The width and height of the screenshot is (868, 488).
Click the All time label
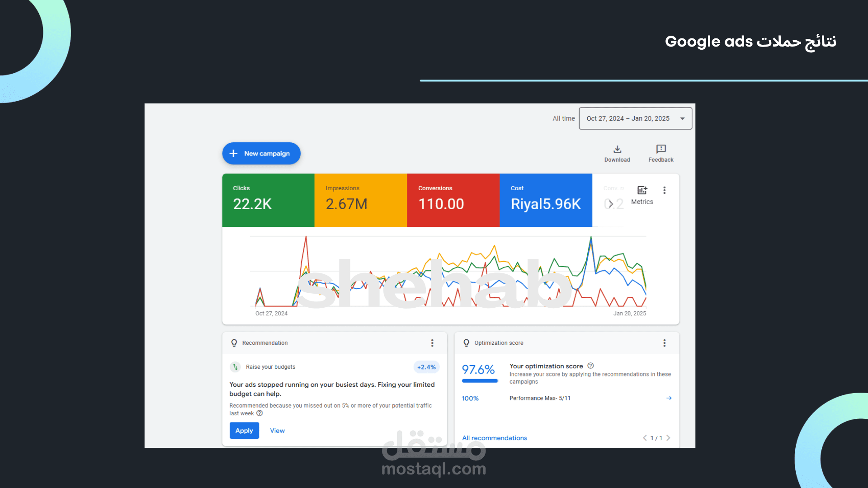point(564,118)
